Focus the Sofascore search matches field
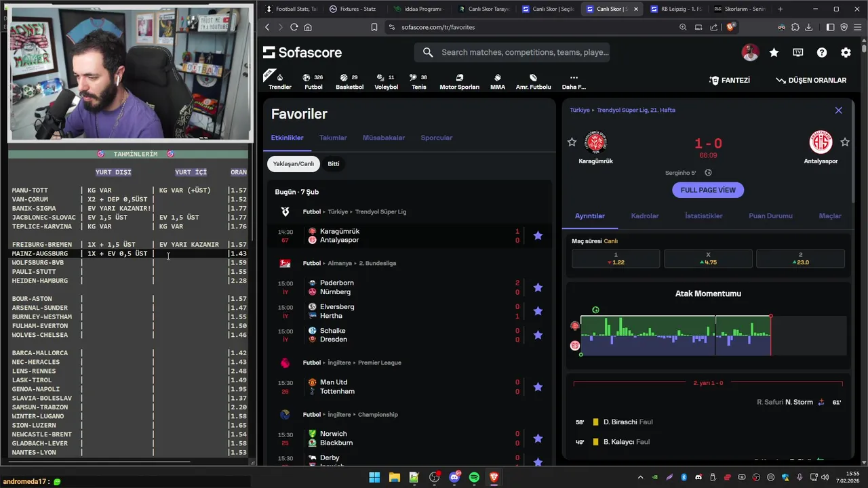Screen dimensions: 868x488 (512, 52)
